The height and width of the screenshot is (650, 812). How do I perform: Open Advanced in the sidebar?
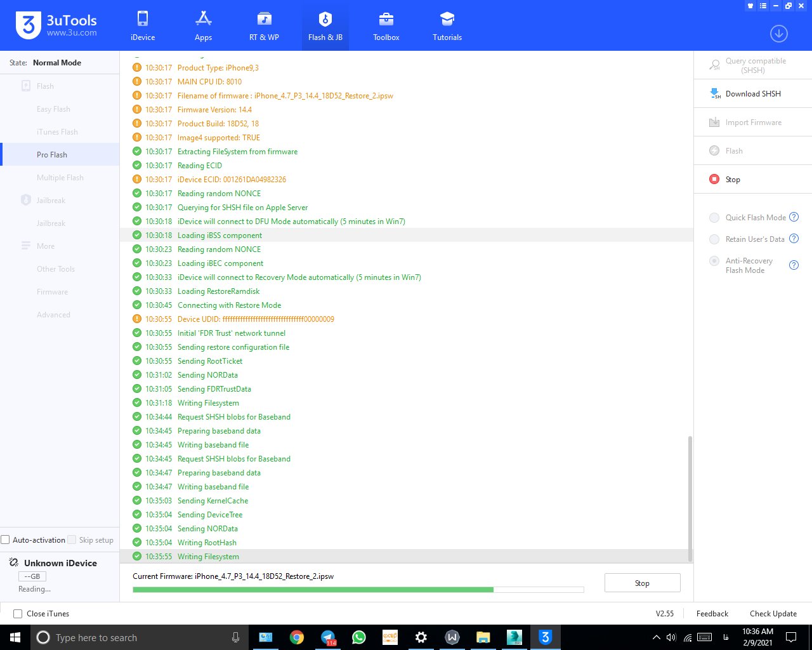[x=54, y=315]
